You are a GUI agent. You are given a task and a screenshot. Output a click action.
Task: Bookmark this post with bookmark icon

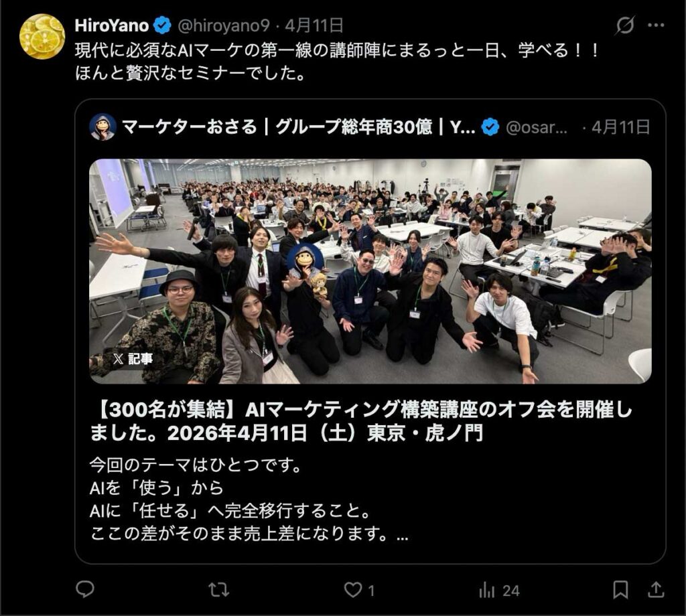tap(620, 590)
